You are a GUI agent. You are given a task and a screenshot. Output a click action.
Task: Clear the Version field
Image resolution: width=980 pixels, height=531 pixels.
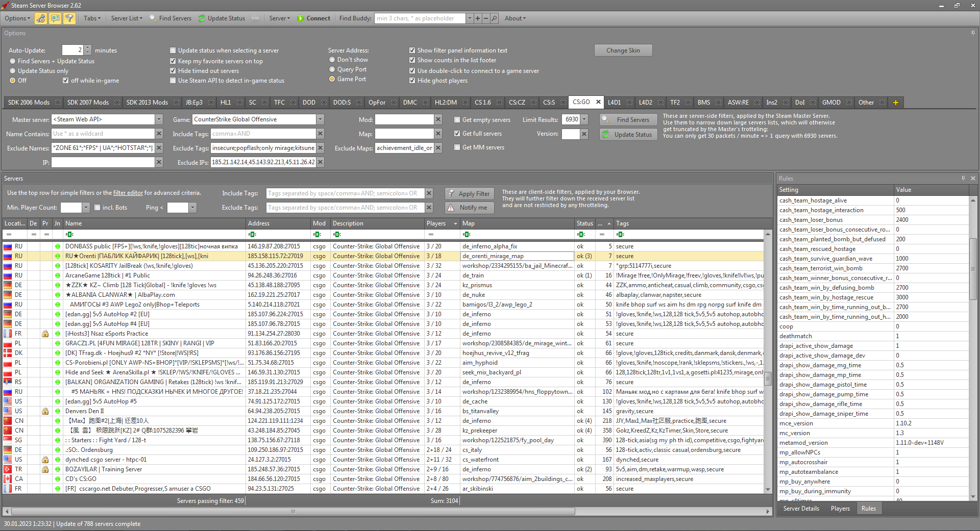click(x=584, y=134)
